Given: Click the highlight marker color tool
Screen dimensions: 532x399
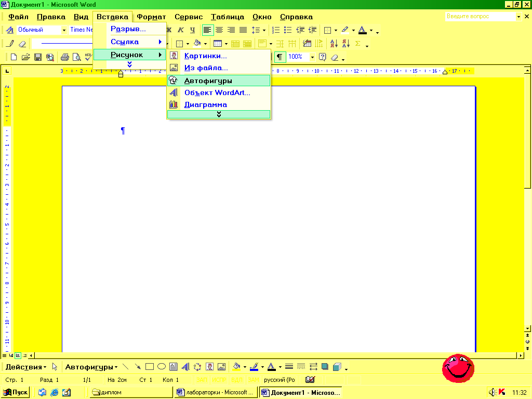Looking at the screenshot, I should 345,30.
